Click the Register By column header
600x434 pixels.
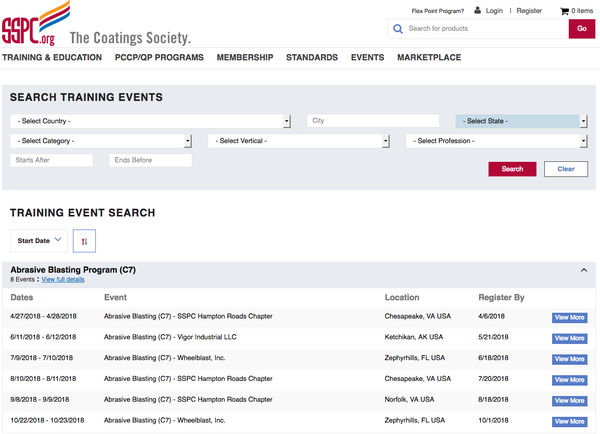(501, 297)
